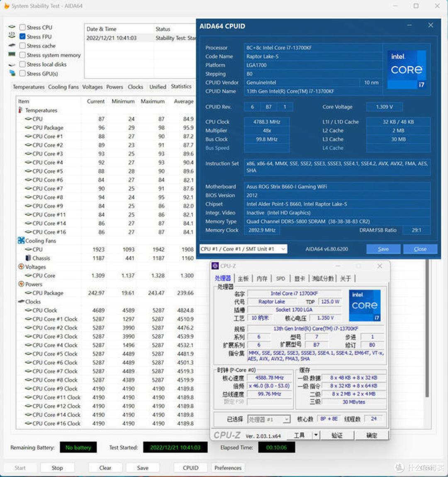Click the Stress FPU 123 icon
448x477 pixels.
coord(12,35)
